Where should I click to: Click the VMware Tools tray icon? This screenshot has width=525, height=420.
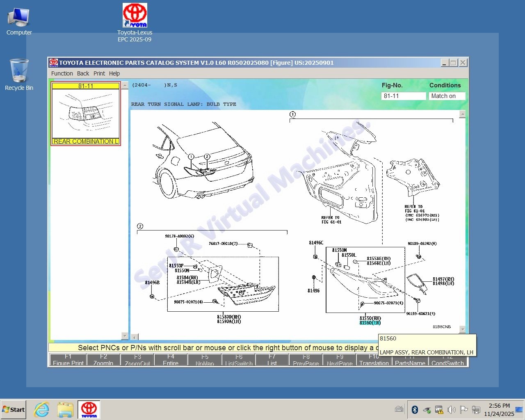(439, 409)
